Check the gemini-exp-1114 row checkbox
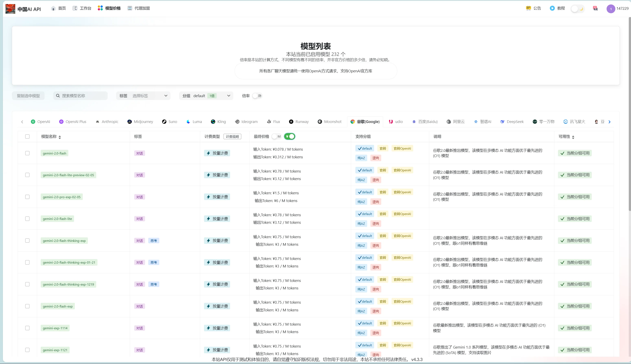This screenshot has height=364, width=631. 27,328
